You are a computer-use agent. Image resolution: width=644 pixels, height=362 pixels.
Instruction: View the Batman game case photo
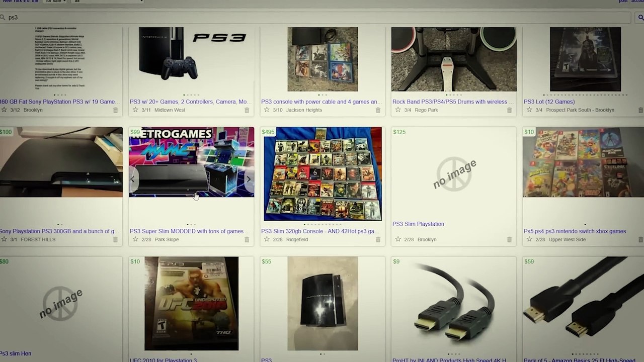pyautogui.click(x=585, y=59)
